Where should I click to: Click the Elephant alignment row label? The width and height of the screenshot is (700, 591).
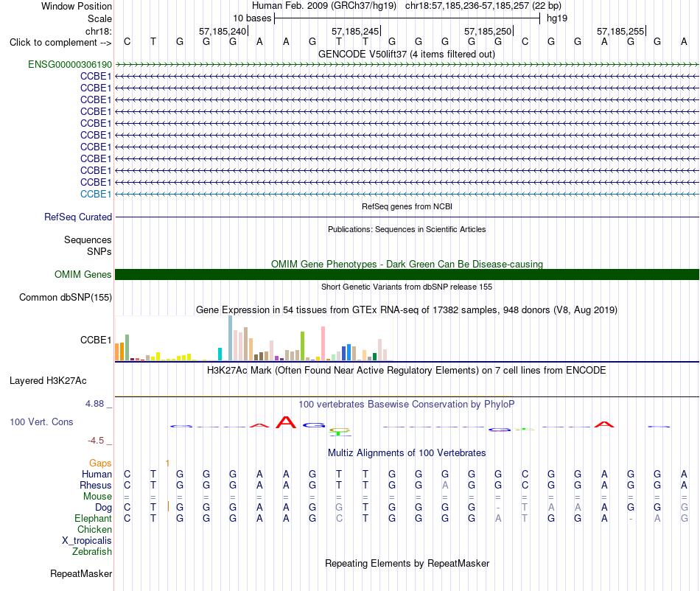coord(93,518)
